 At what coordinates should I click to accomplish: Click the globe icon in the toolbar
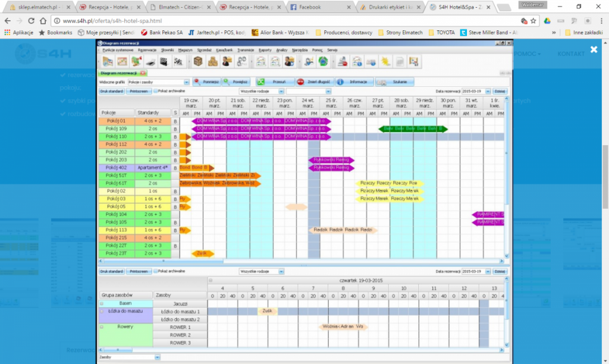click(323, 61)
